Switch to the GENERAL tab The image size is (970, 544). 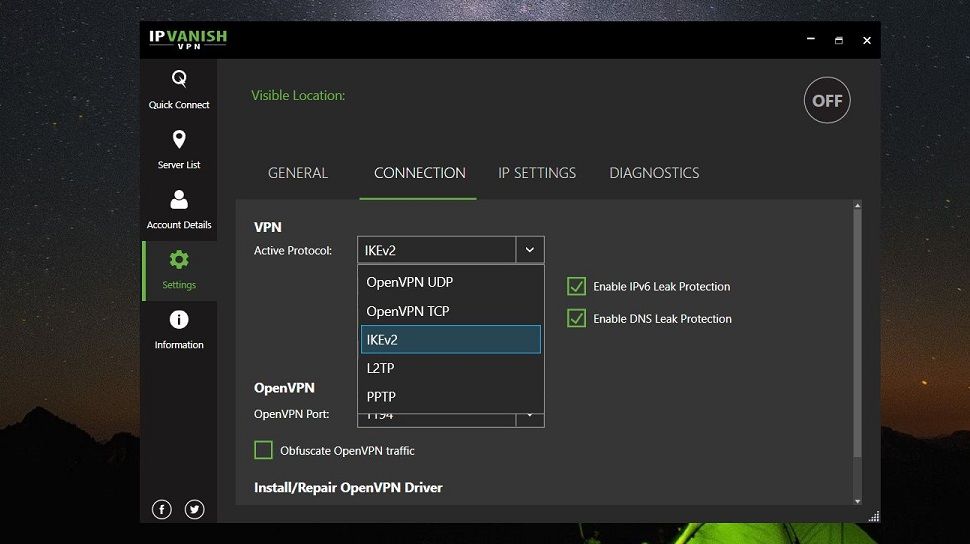[x=298, y=173]
